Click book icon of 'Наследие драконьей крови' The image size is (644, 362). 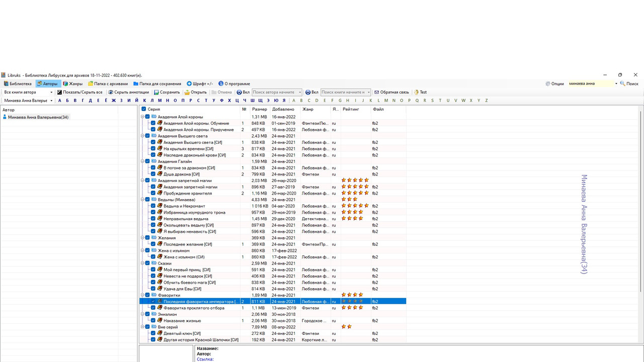click(159, 155)
